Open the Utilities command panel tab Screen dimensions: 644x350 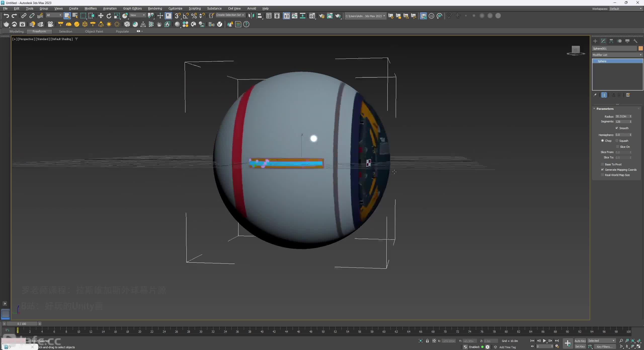(x=635, y=41)
